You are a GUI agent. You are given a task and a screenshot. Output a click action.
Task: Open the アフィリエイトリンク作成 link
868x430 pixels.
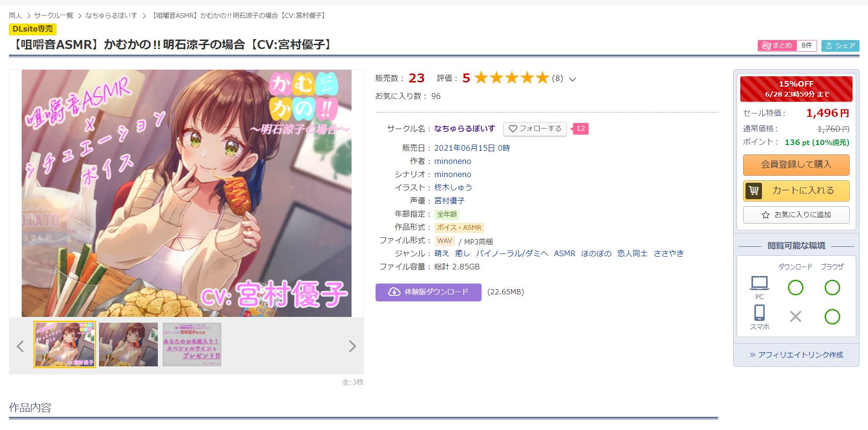pos(796,355)
